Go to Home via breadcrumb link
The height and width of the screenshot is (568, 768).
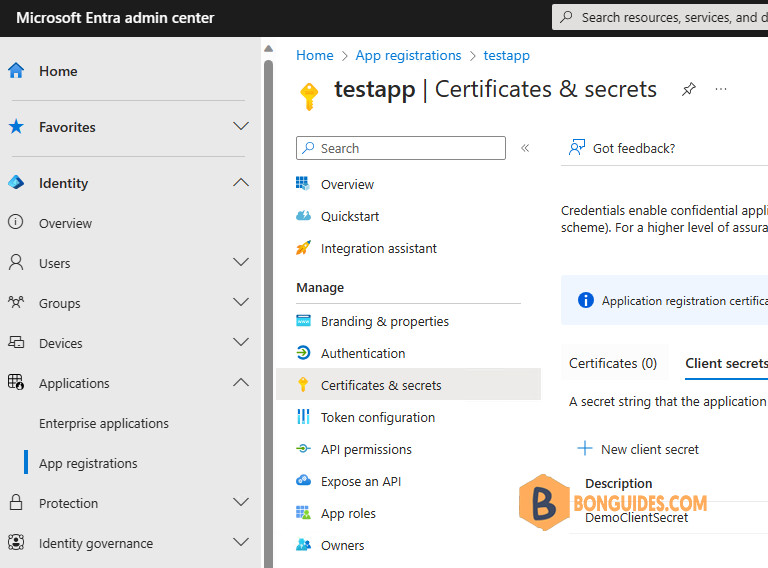tap(314, 55)
